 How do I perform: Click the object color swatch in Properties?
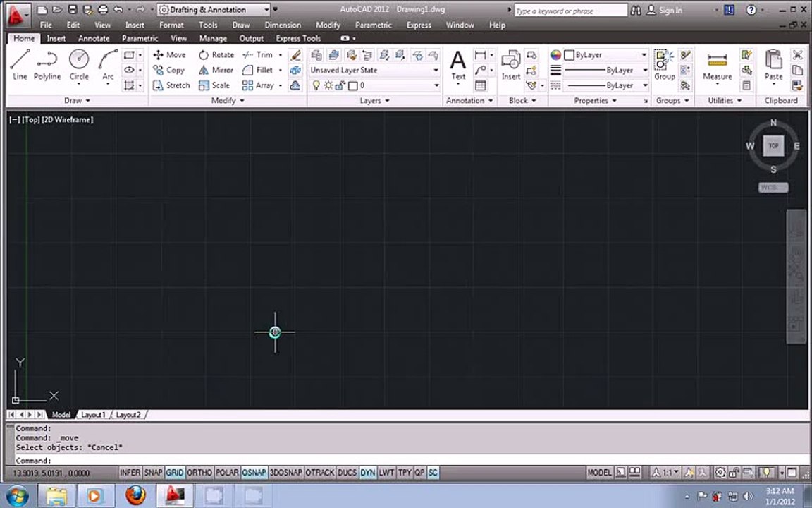[569, 54]
